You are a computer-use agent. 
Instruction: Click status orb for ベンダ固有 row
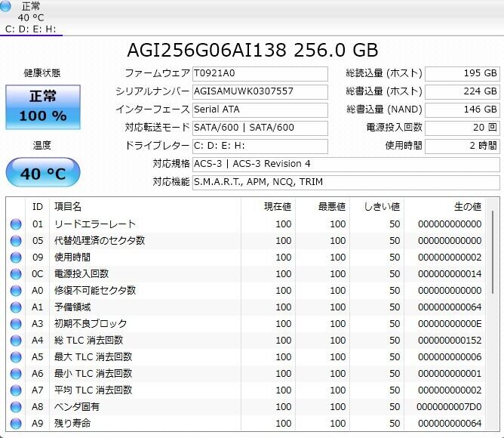(16, 407)
